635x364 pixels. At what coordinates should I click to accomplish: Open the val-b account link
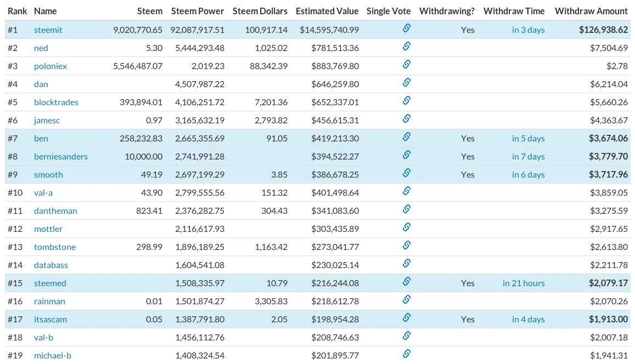[x=43, y=337]
